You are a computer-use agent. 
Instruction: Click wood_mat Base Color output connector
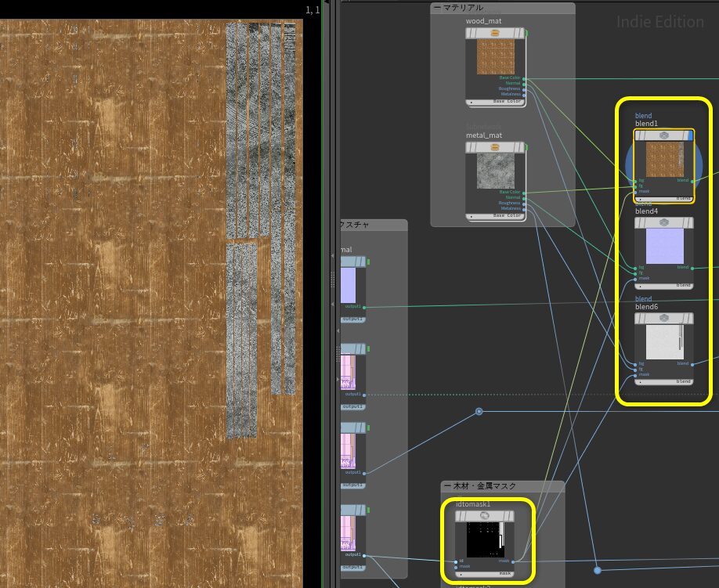[x=524, y=78]
